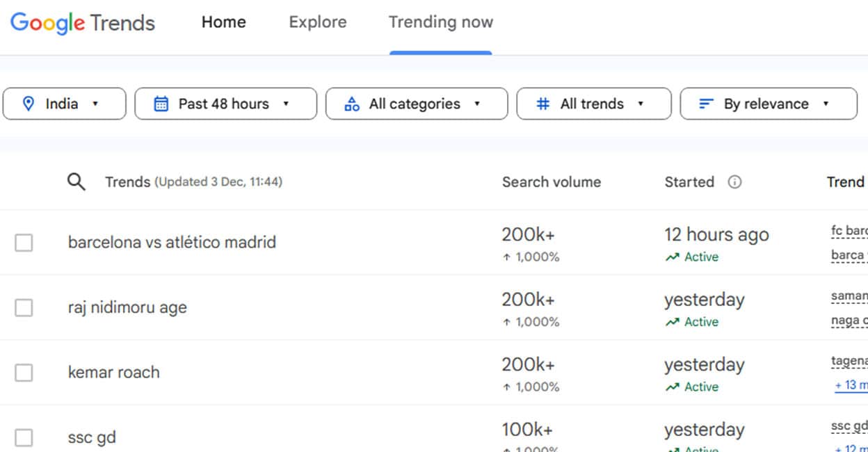Click the hash icon on All trends
Screen dimensions: 868x452
pyautogui.click(x=543, y=104)
